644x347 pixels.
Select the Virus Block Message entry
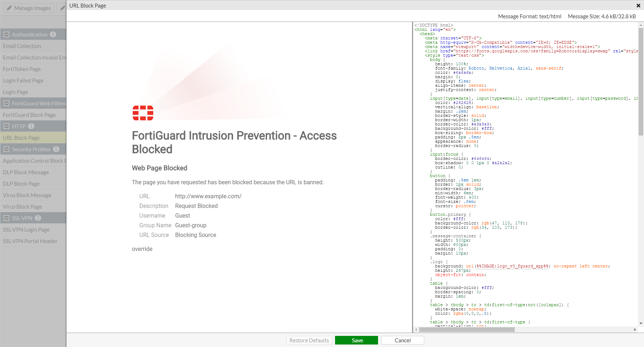tap(27, 195)
